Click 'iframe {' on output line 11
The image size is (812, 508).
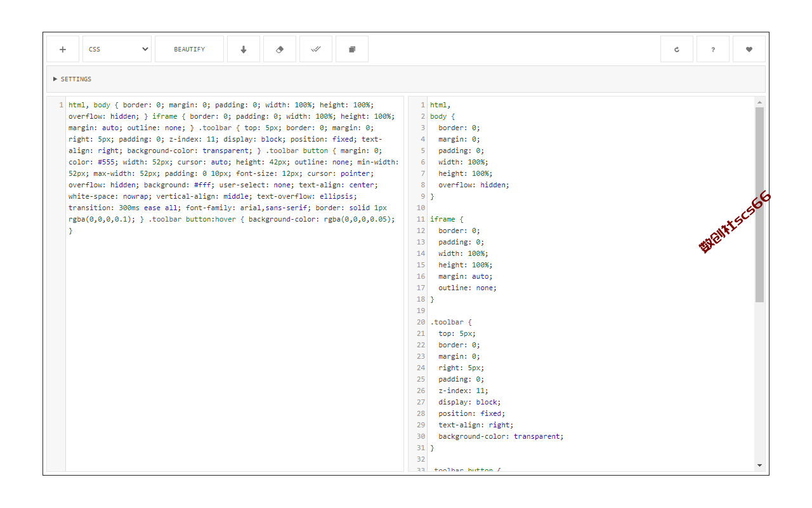pos(447,219)
